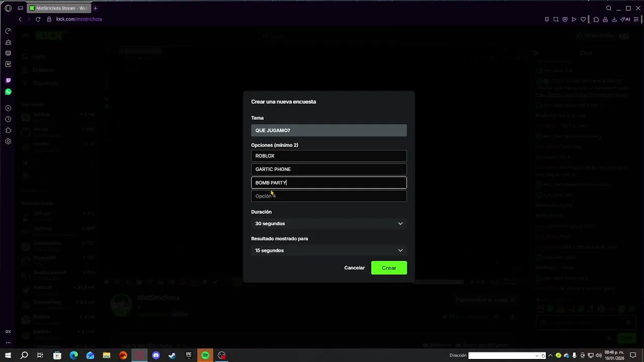644x362 pixels.
Task: Open OBS Studio from the taskbar
Action: click(222, 355)
